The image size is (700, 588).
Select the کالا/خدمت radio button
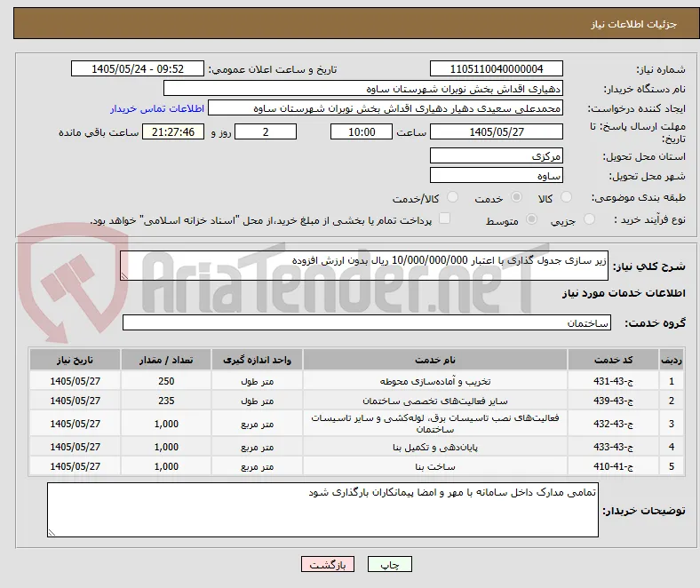[x=452, y=197]
